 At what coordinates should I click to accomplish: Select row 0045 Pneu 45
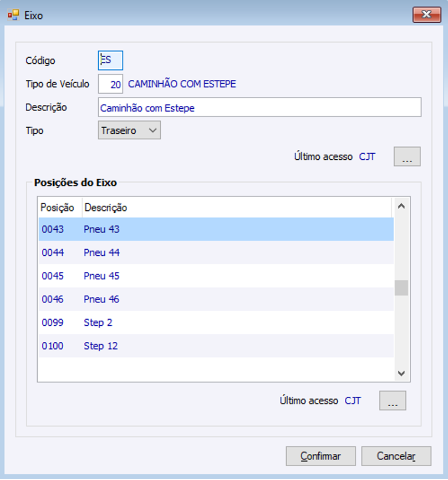(216, 276)
